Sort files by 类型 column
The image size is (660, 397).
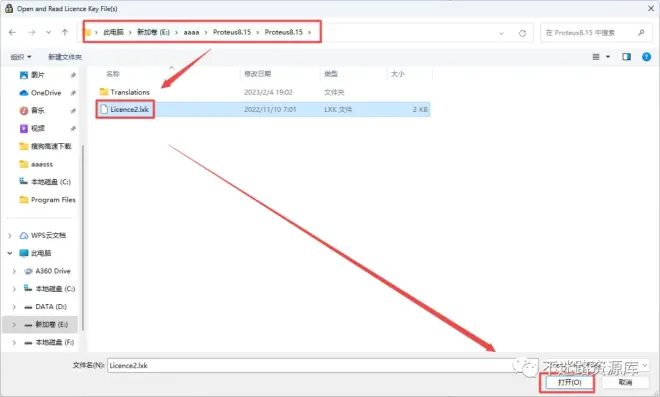pyautogui.click(x=331, y=74)
